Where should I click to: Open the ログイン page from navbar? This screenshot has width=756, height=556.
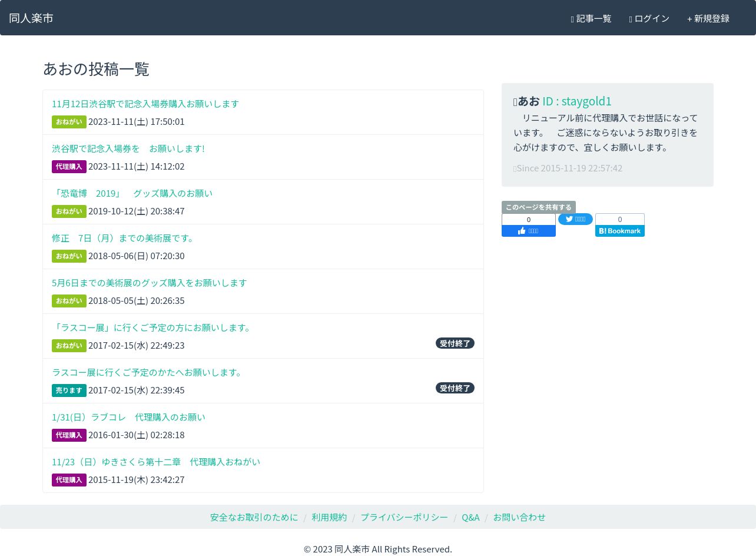(649, 18)
